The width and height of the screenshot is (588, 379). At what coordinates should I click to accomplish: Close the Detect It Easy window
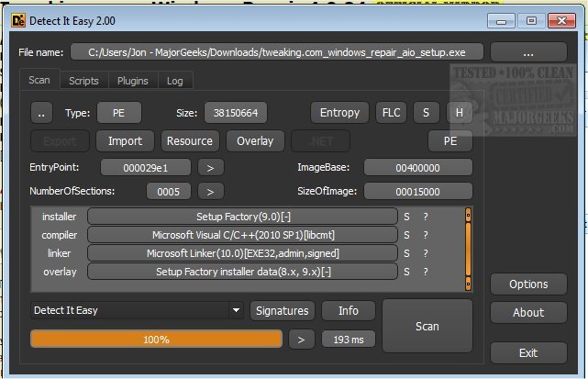point(561,20)
